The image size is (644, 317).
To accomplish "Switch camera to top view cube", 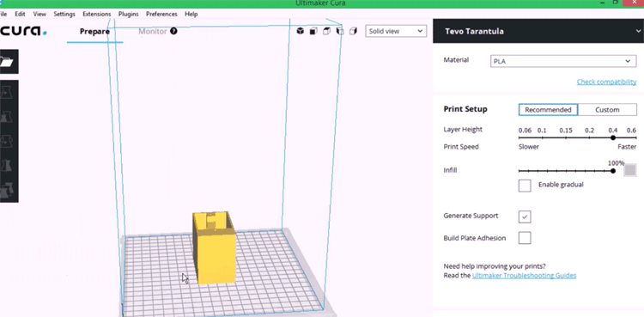I will pyautogui.click(x=326, y=31).
